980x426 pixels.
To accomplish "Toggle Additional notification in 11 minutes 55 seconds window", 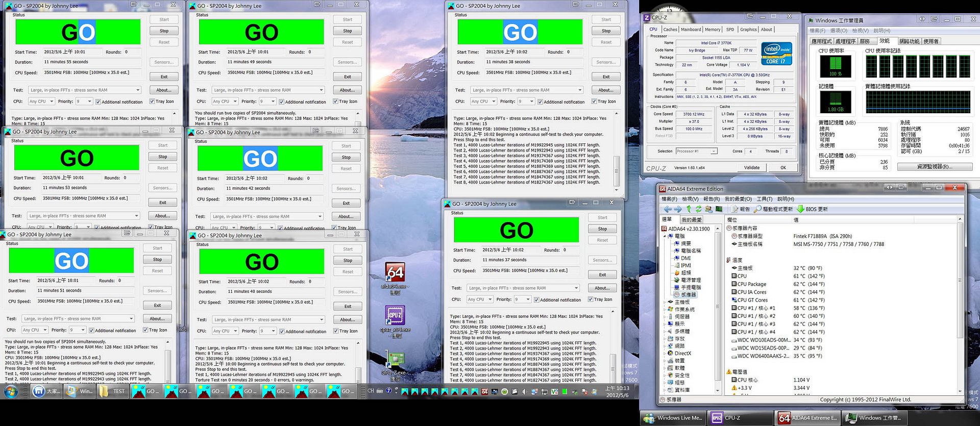I will 119,102.
